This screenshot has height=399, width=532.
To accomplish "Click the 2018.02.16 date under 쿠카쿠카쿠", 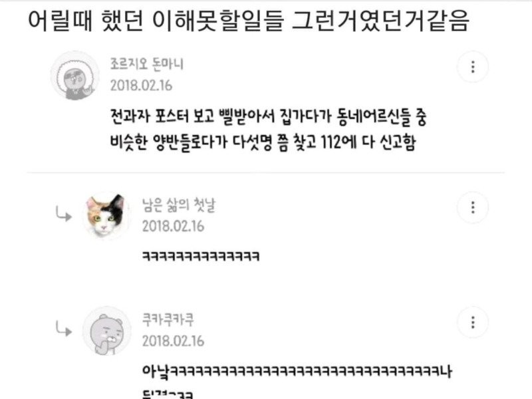I will point(173,341).
